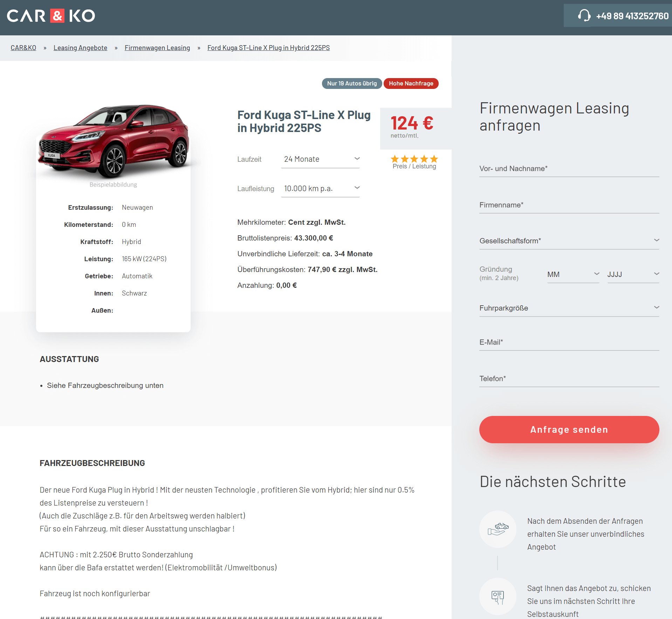This screenshot has height=619, width=672.
Task: Open the Gründung MM month dropdown
Action: [573, 274]
